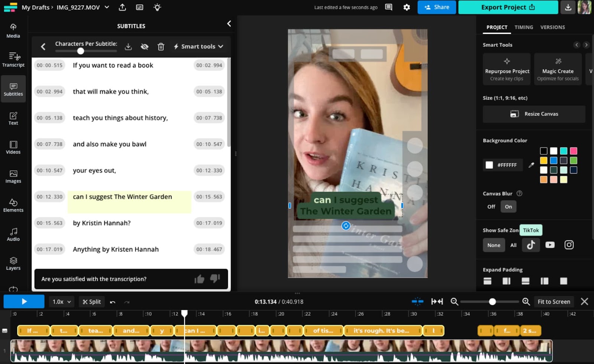
Task: Play the video preview
Action: 24,302
